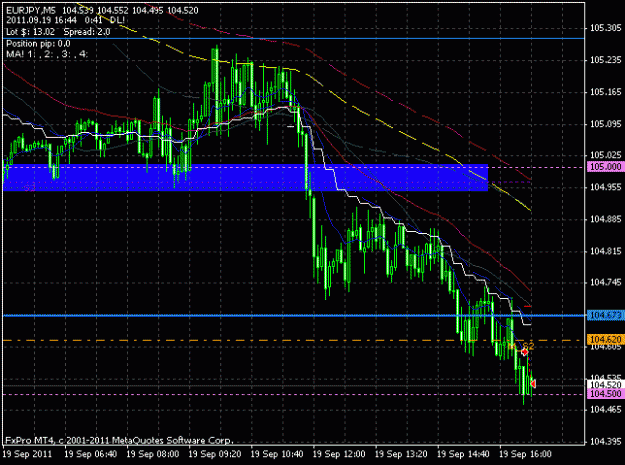
Task: Click the 104.745 price scale value
Action: (x=605, y=283)
